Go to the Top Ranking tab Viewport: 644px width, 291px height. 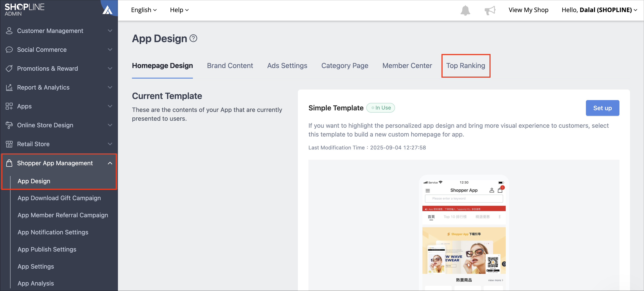click(x=466, y=66)
